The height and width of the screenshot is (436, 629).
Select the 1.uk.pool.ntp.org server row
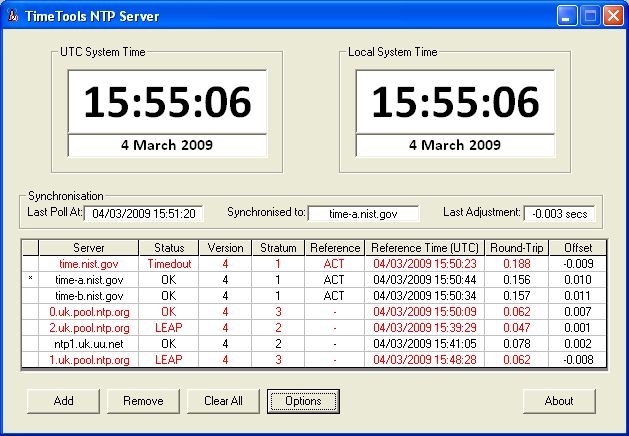[314, 359]
